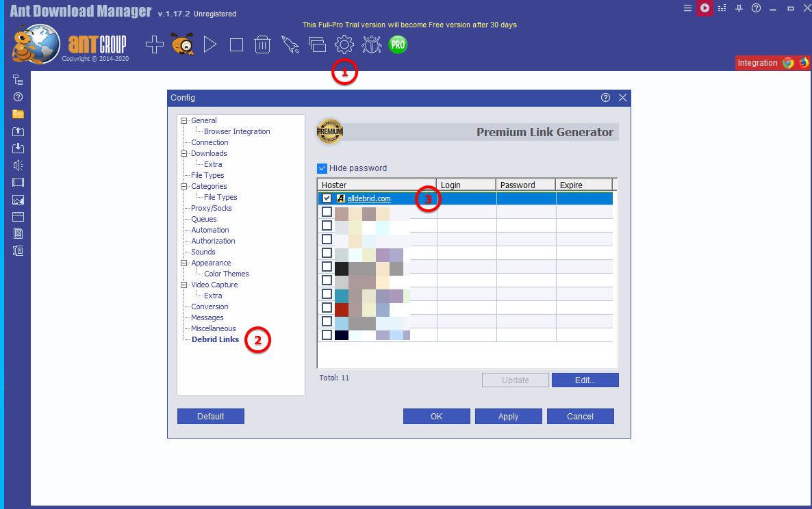Click the Chrome integration icon
This screenshot has width=812, height=509.
788,62
